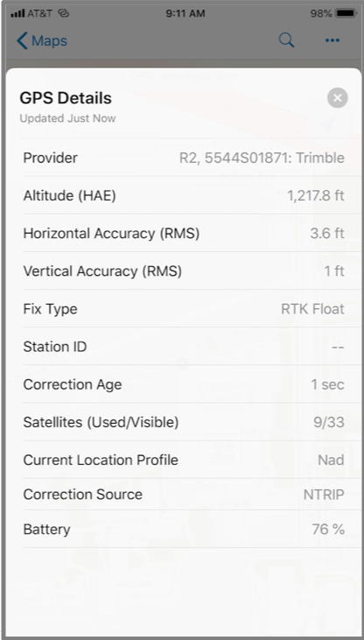Select the Altitude (HAE) row
Screen dimensions: 364x640
pos(184,195)
